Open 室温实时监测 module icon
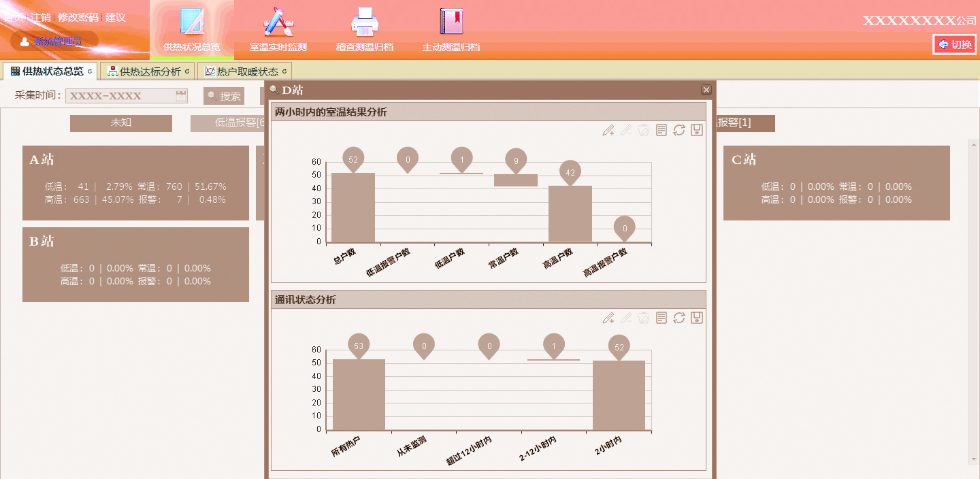Screen dimensions: 980x479 (278, 23)
